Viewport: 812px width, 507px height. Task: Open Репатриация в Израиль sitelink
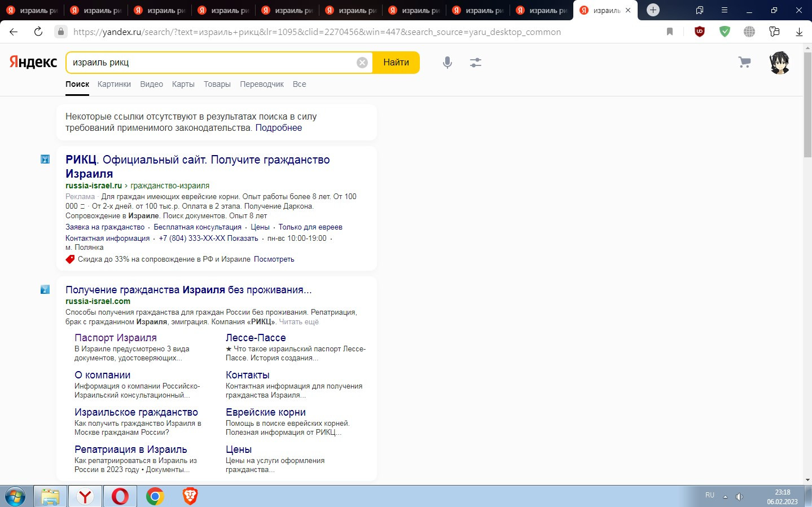click(130, 449)
